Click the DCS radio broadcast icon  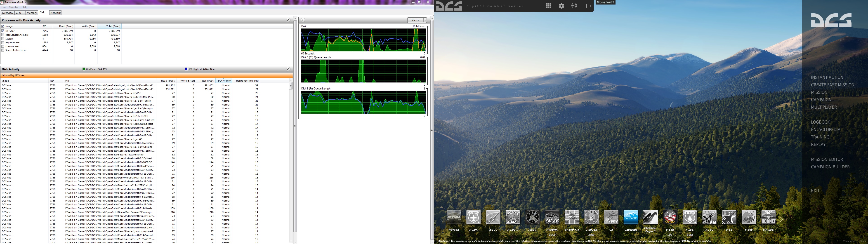(x=574, y=6)
